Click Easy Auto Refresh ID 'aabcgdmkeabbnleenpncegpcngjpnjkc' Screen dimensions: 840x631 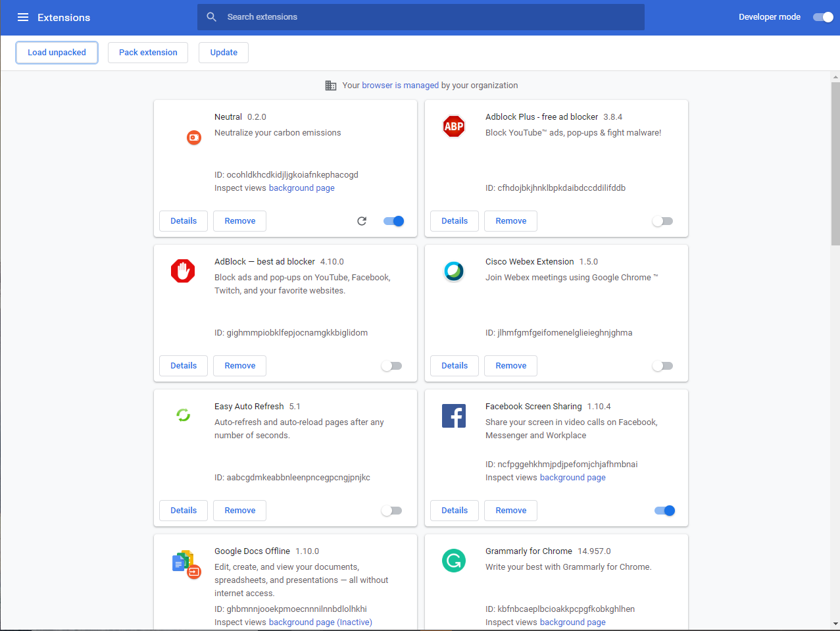[299, 478]
